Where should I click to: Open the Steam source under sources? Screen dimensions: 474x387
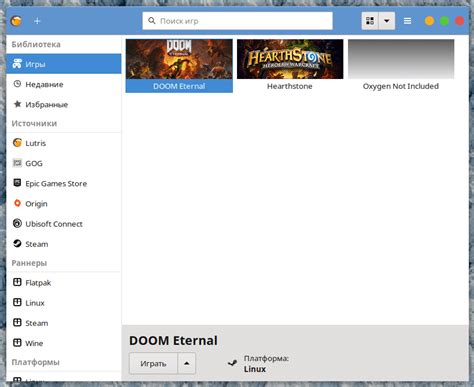pos(64,244)
